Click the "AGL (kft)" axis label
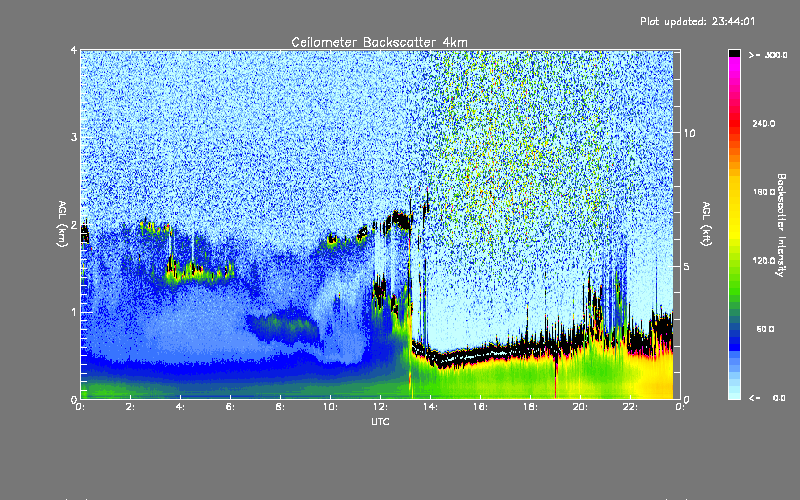800x500 pixels. pos(706,224)
